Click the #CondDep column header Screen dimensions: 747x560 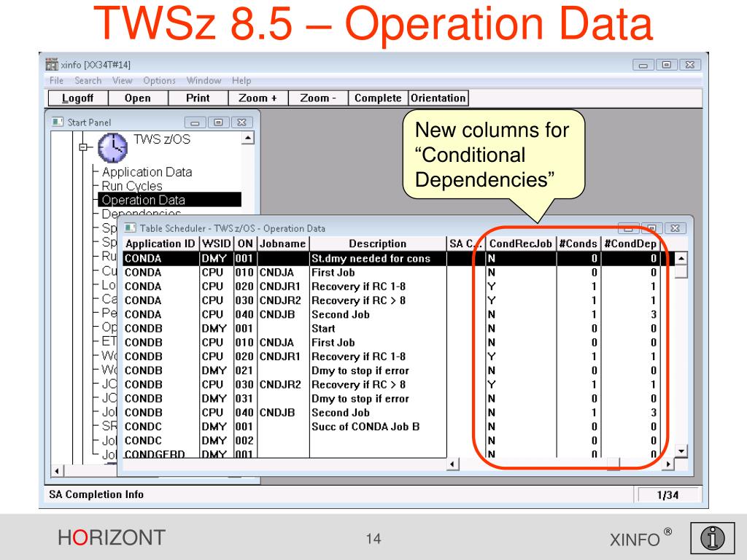pos(630,244)
